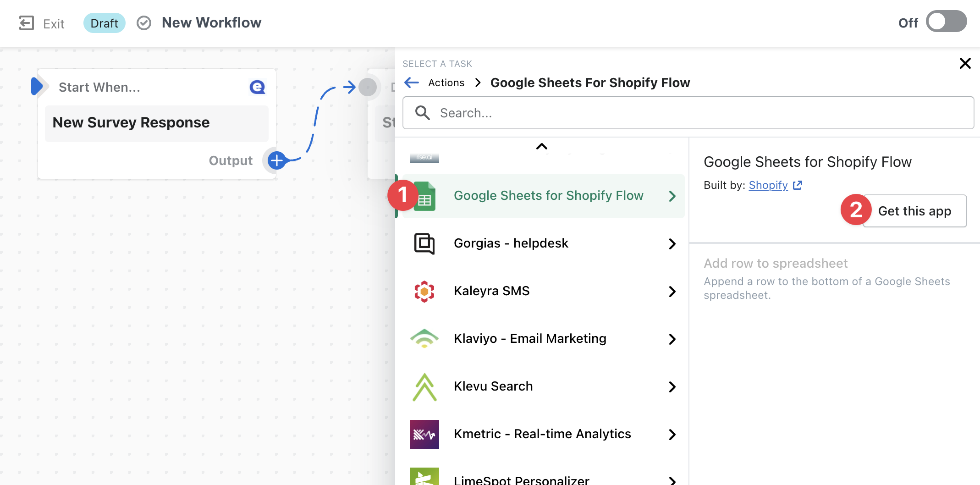
Task: Click the blue trigger arrow on Start When
Action: pyautogui.click(x=37, y=86)
